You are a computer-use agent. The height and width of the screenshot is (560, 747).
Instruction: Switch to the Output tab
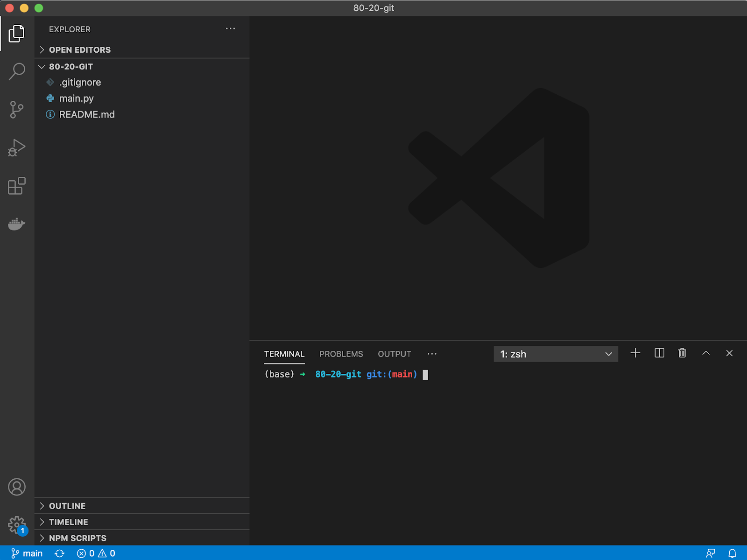pos(395,354)
